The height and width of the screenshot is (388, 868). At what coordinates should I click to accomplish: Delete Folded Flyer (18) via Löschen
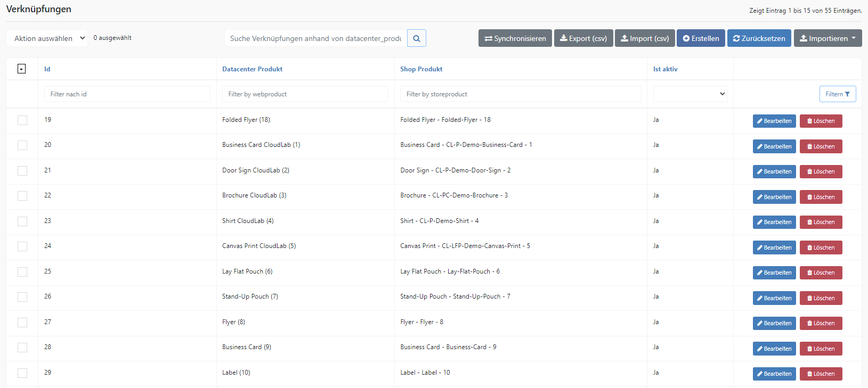(821, 121)
